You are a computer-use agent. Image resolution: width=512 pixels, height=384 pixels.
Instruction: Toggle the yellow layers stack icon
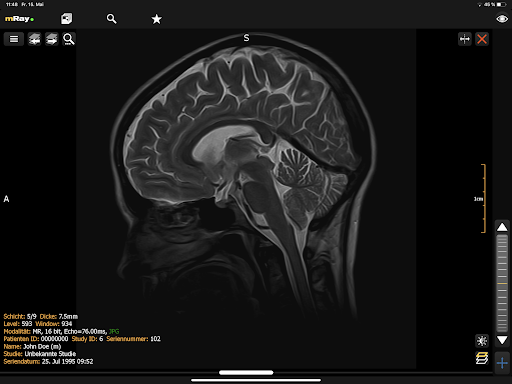(482, 358)
